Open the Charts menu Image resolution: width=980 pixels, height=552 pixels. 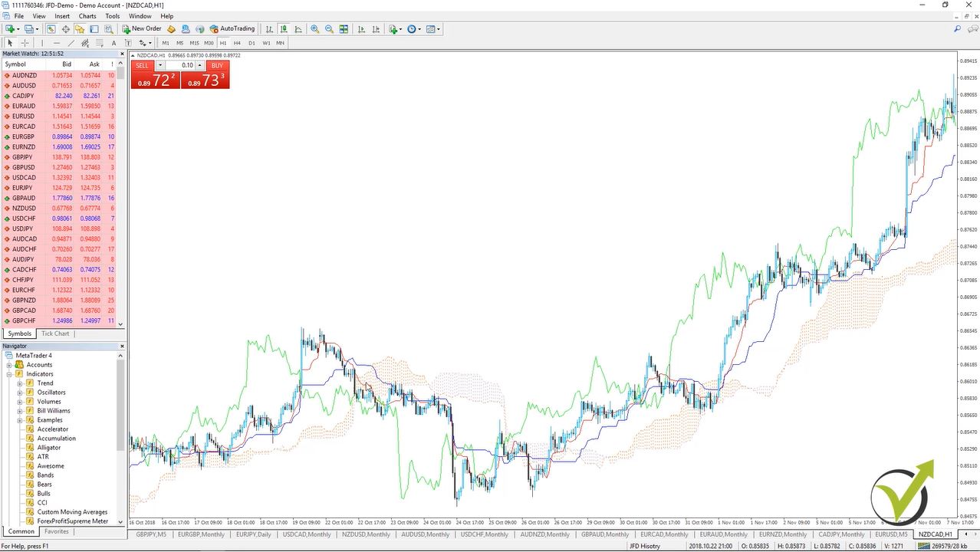click(x=87, y=15)
